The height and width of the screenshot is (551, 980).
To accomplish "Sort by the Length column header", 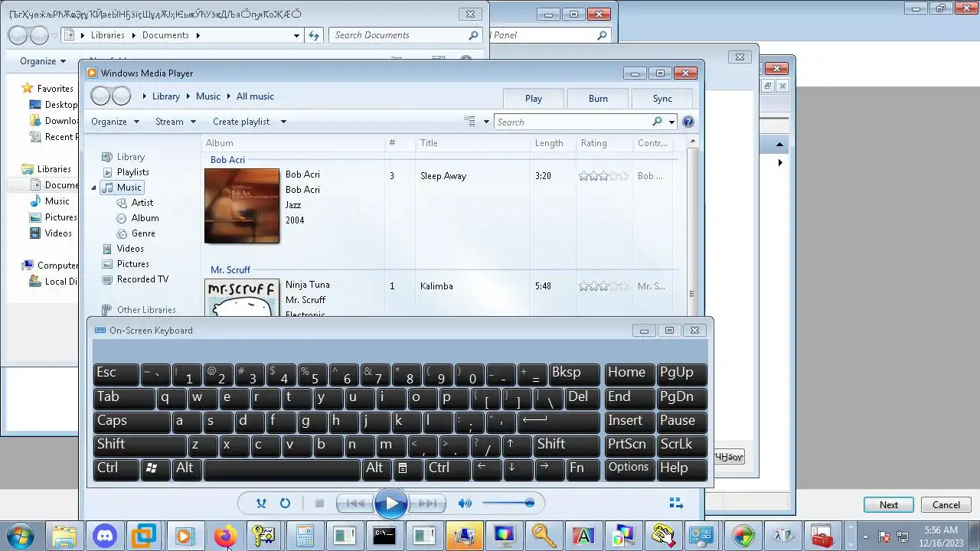I will pos(549,143).
